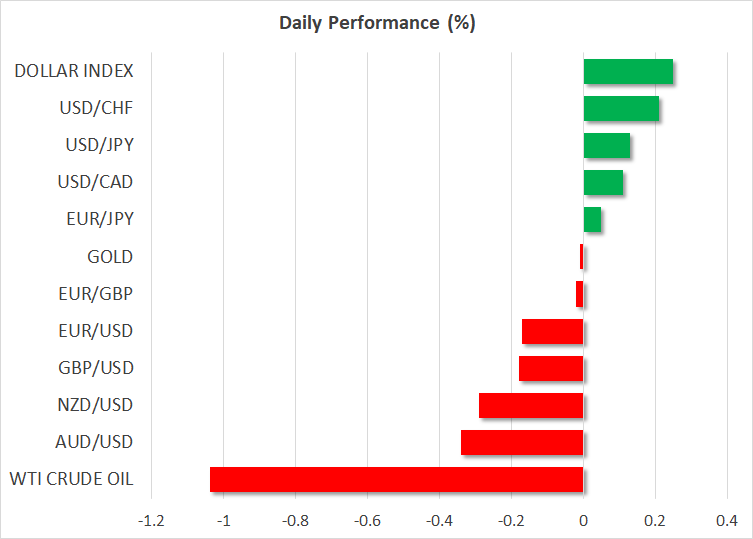
Task: Click the USD/JPY category label
Action: [x=97, y=146]
